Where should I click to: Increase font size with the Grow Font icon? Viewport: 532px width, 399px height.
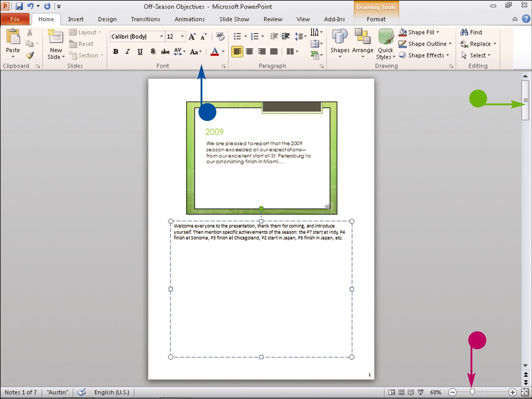(x=192, y=37)
